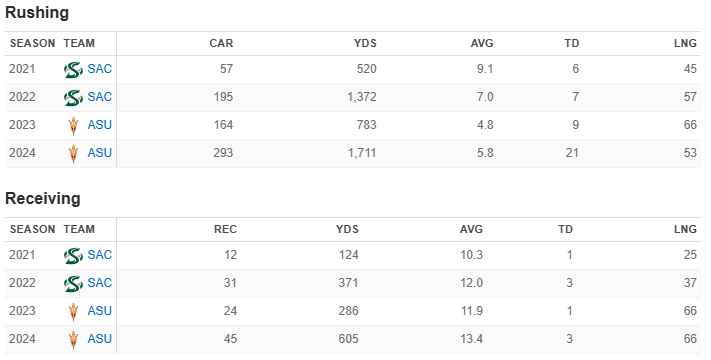This screenshot has height=360, width=711.
Task: Click the CAR column header in Rushing
Action: point(221,44)
